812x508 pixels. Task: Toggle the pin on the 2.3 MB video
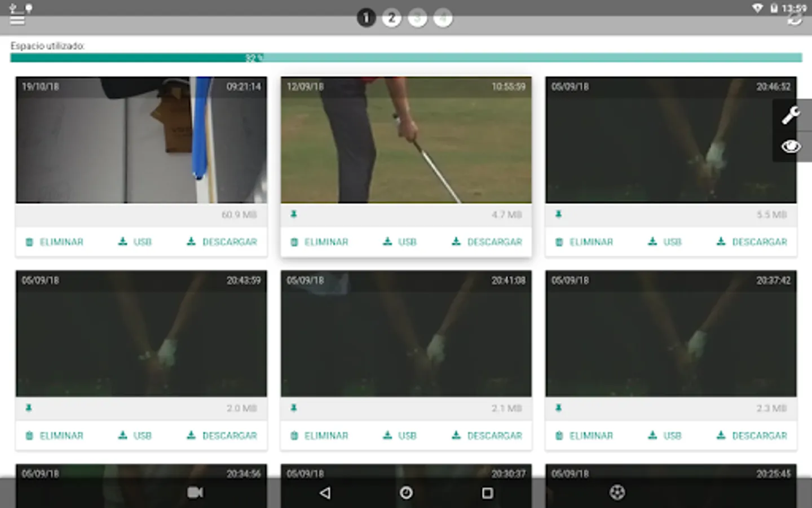[x=558, y=408]
